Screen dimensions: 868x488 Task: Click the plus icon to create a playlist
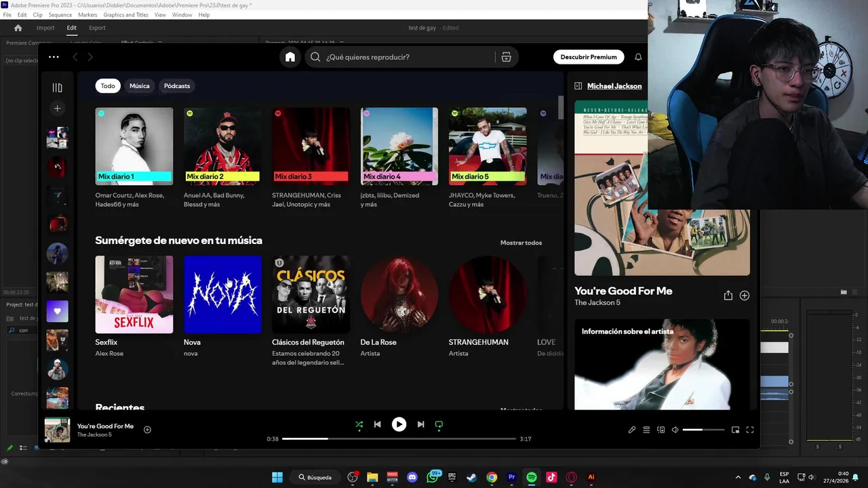57,108
